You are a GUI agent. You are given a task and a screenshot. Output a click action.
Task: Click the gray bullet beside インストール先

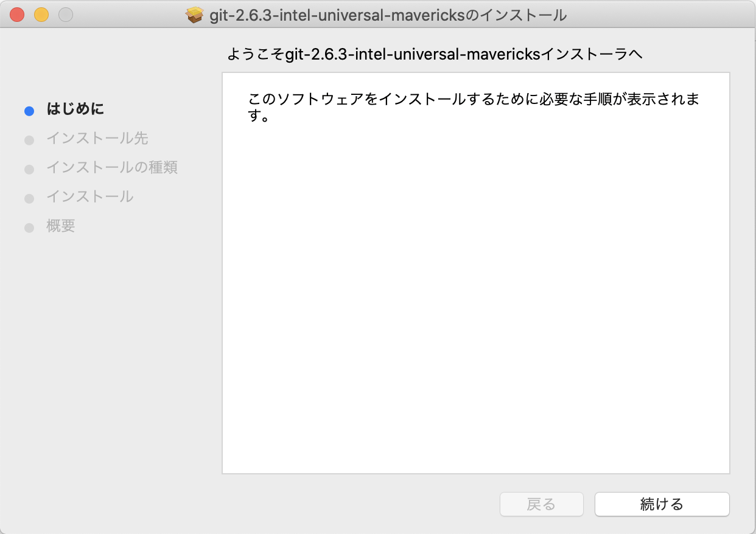coord(29,140)
